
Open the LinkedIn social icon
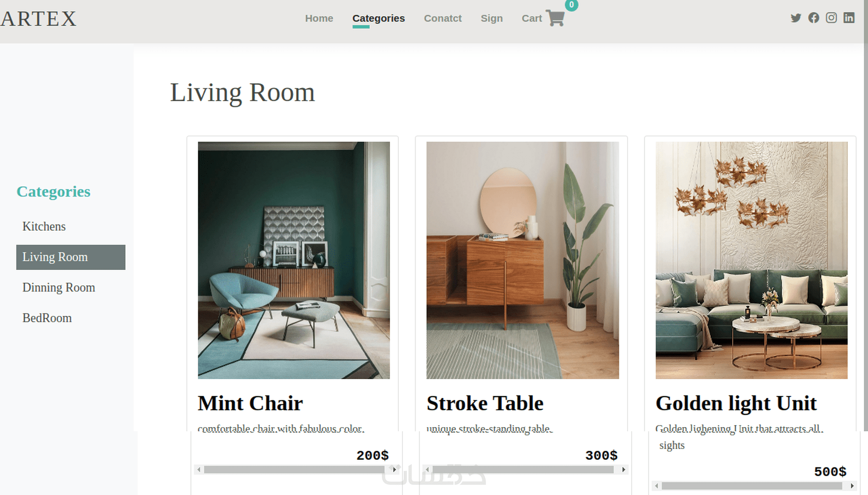pos(849,18)
